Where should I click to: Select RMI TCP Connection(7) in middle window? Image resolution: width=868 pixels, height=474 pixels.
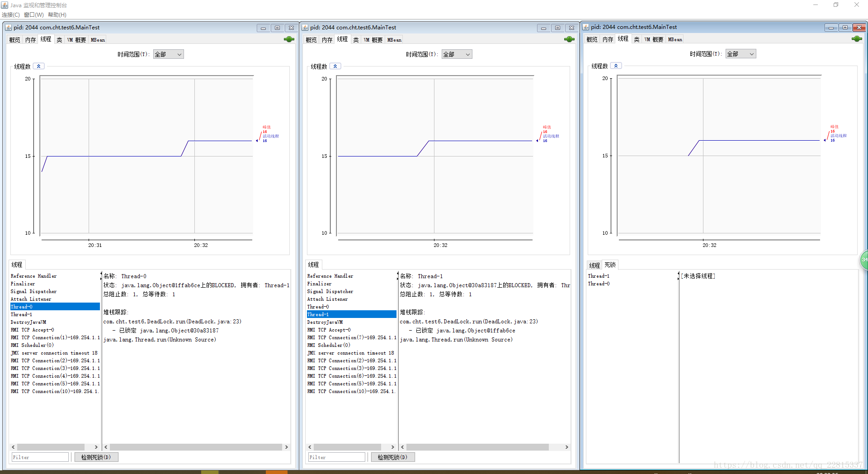[x=351, y=337]
